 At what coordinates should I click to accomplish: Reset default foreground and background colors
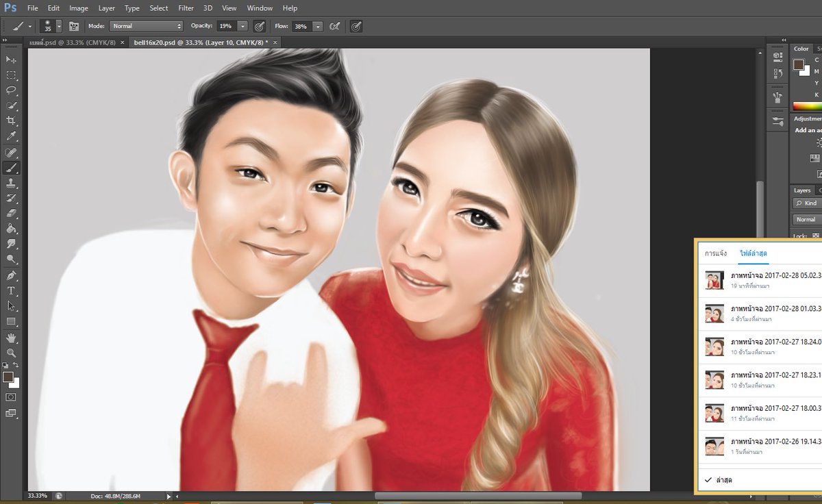coord(5,366)
